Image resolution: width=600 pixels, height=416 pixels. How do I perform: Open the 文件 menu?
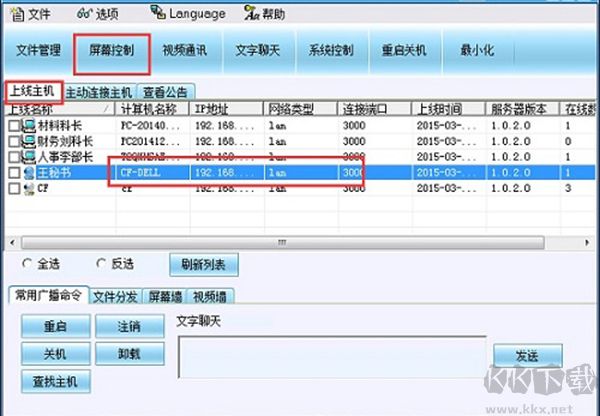point(31,14)
